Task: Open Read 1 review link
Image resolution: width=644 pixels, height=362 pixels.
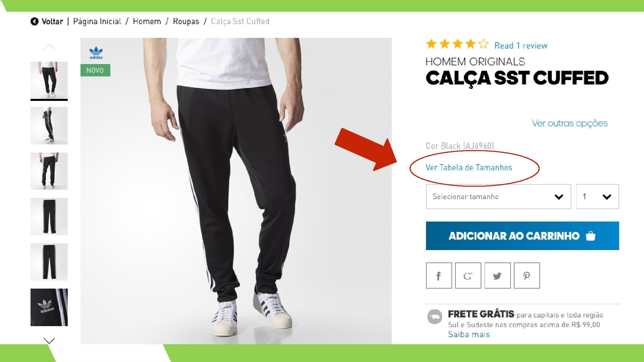Action: 521,46
